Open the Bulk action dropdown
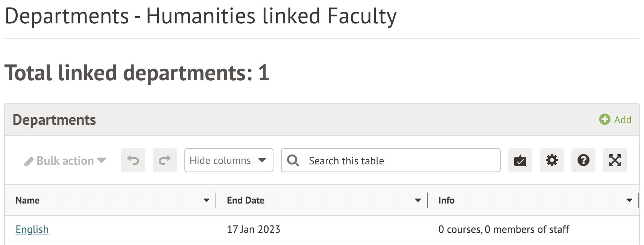This screenshot has height=245, width=644. tap(65, 161)
